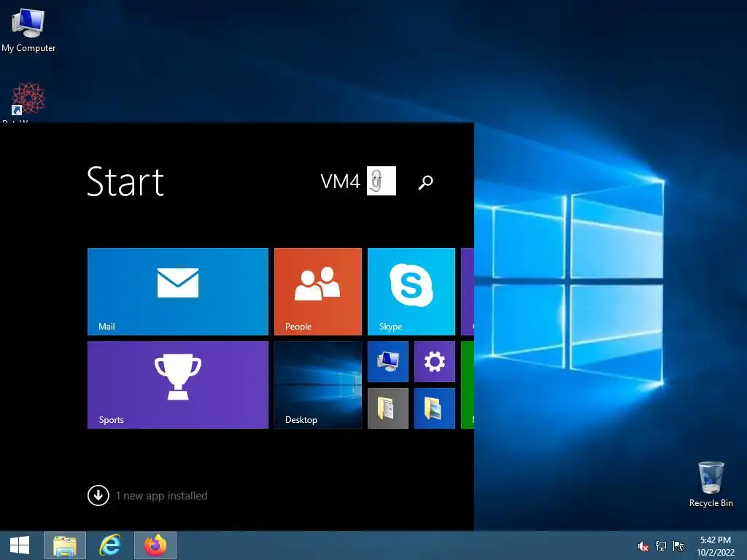Open File Explorer from the taskbar
The image size is (747, 560).
point(65,545)
